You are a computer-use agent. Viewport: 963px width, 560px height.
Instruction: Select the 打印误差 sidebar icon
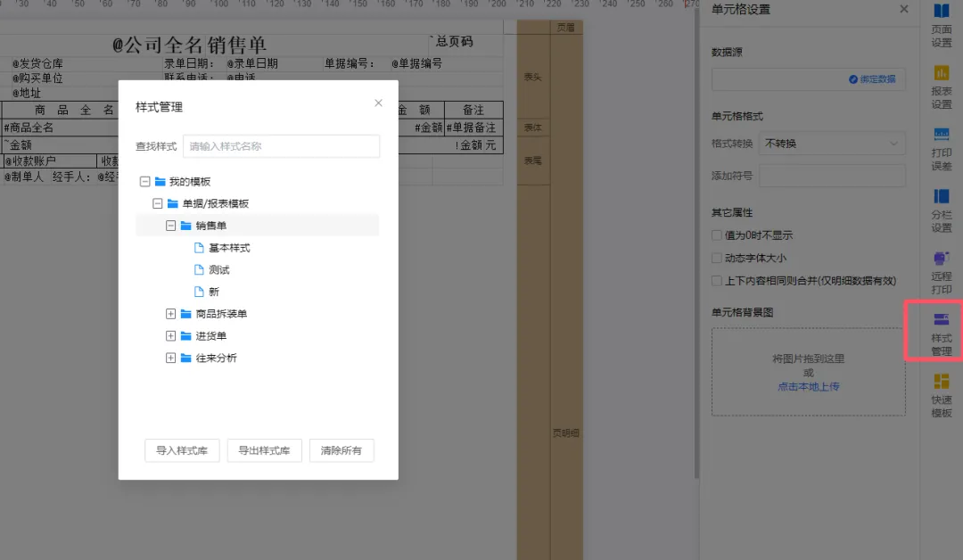941,147
